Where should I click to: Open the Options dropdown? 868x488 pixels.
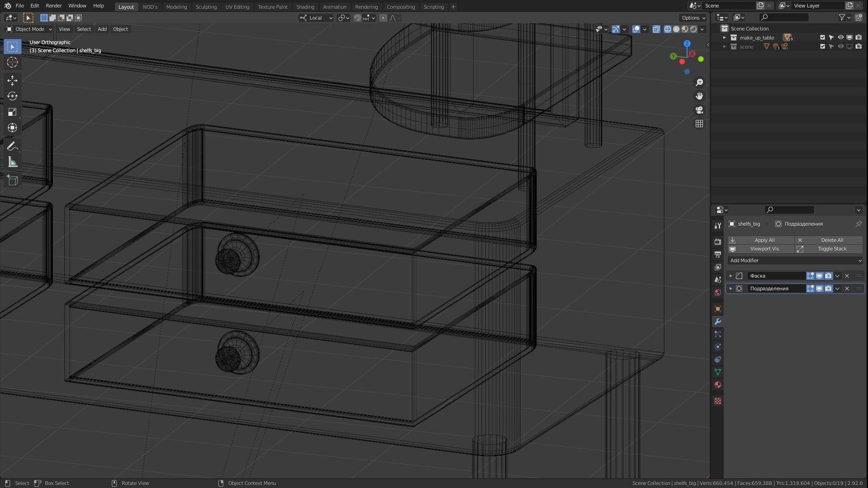tap(693, 18)
